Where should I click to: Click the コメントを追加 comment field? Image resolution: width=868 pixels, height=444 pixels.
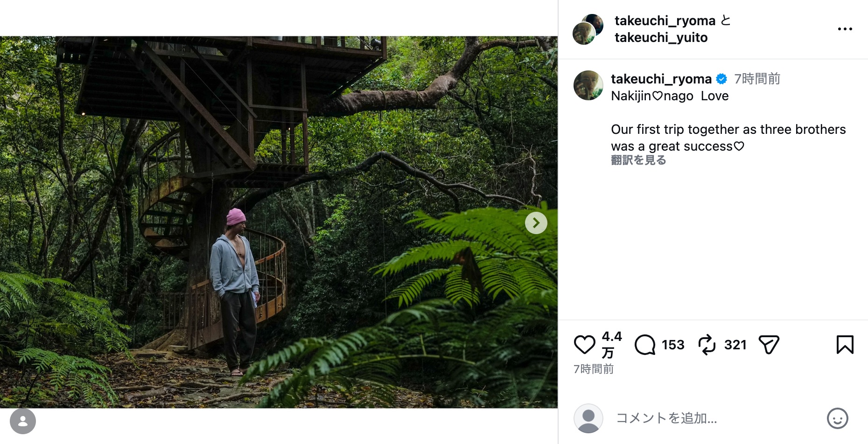tap(667, 418)
